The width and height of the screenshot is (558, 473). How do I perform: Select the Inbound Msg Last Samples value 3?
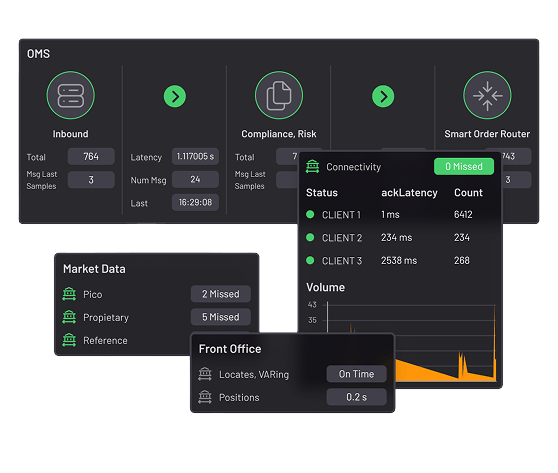click(x=91, y=180)
